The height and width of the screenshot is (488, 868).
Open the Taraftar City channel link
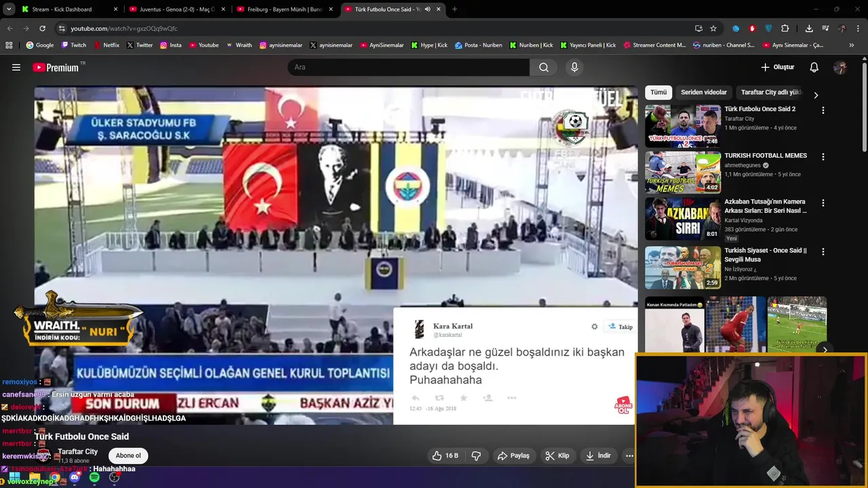pyautogui.click(x=77, y=451)
